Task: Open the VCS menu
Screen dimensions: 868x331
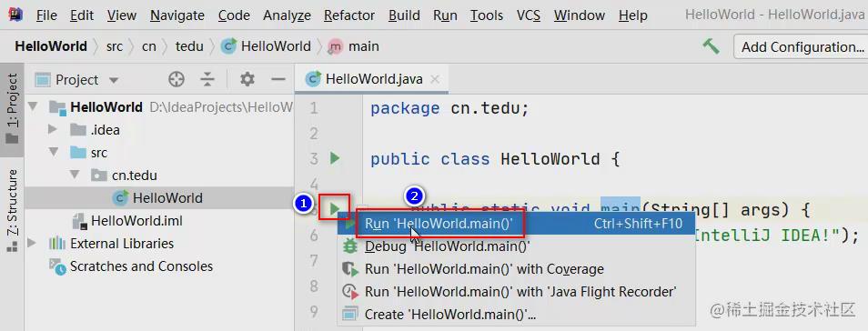Action: (x=528, y=15)
